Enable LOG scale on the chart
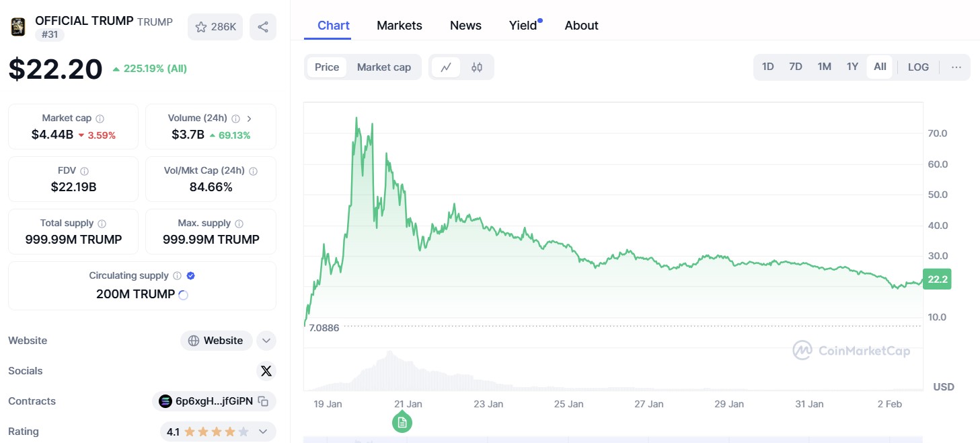980x443 pixels. (917, 67)
